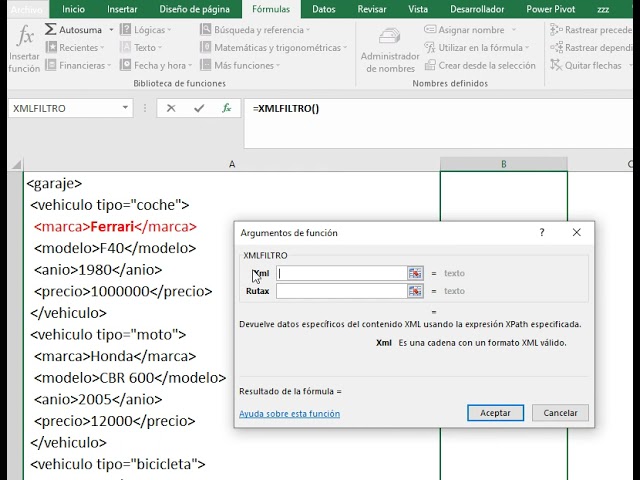Image resolution: width=640 pixels, height=480 pixels.
Task: Switch to the zzz tab
Action: 603,9
